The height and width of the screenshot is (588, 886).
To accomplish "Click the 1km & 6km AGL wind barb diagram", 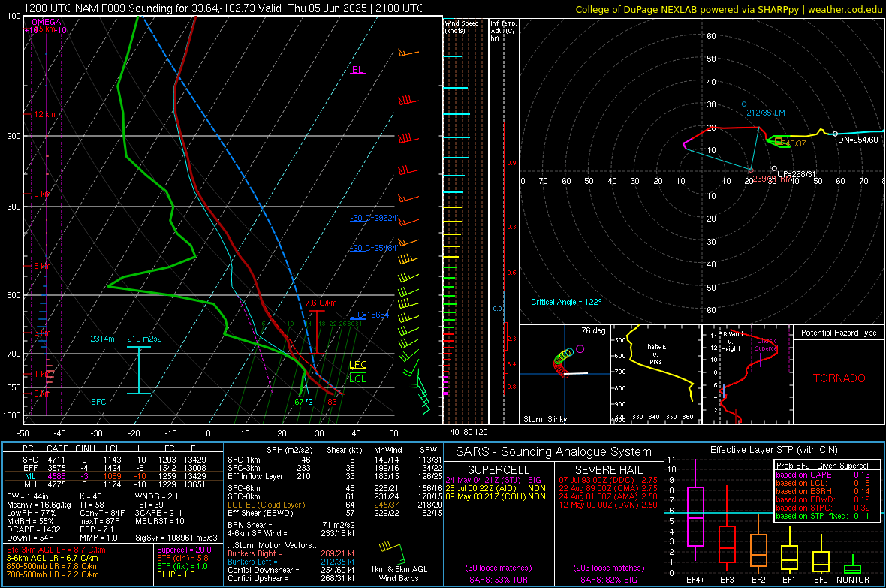I will click(x=394, y=552).
